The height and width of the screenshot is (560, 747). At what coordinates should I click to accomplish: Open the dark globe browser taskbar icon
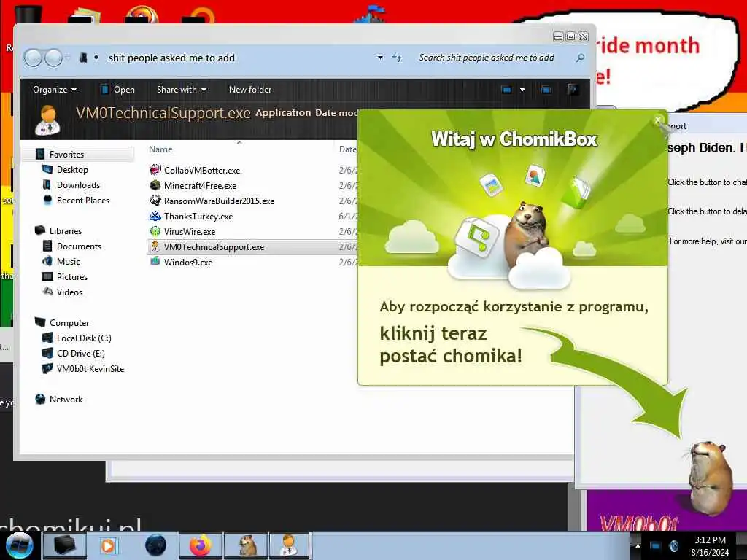click(x=155, y=545)
